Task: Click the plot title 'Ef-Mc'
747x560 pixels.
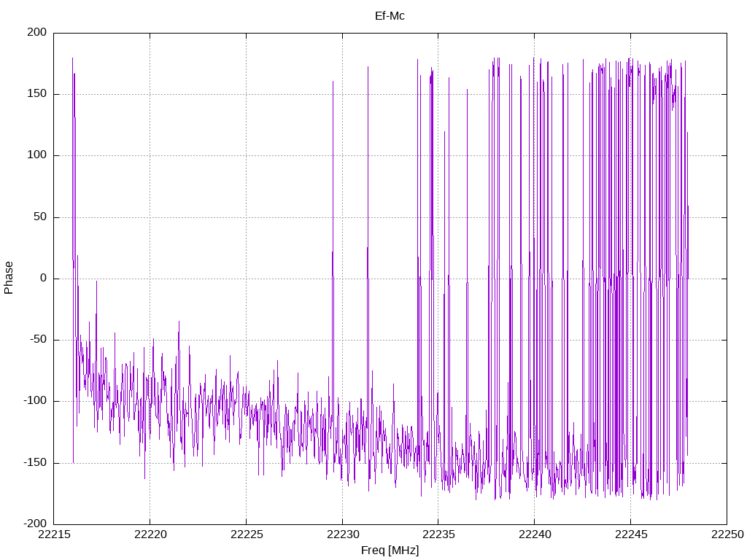Action: coord(390,16)
